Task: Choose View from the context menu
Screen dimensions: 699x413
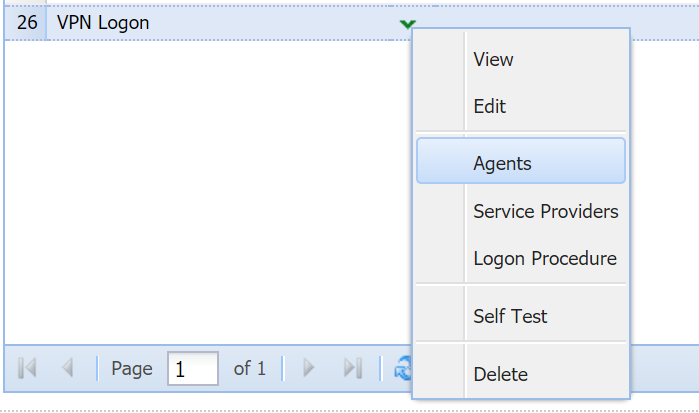Action: (493, 59)
